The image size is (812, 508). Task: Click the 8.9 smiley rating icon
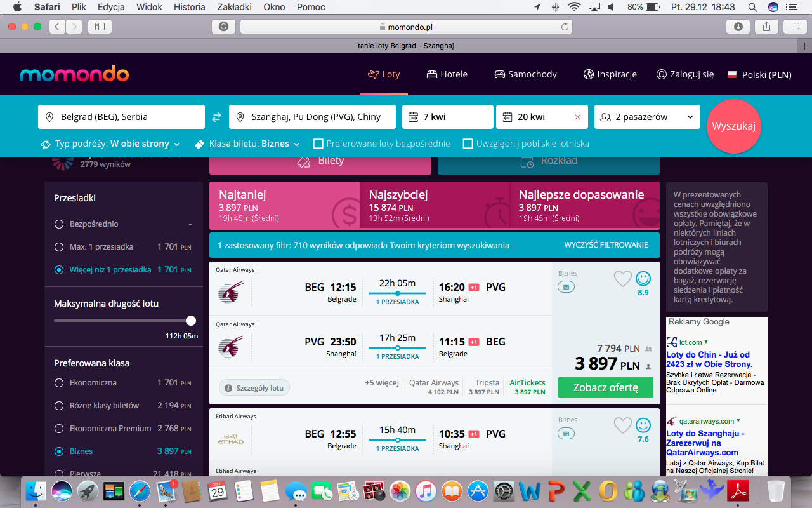(643, 278)
